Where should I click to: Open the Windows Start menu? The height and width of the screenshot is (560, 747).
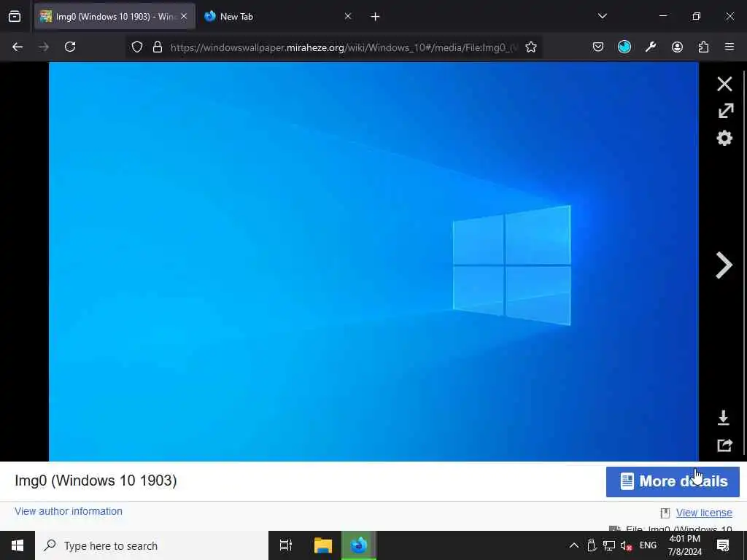(18, 545)
